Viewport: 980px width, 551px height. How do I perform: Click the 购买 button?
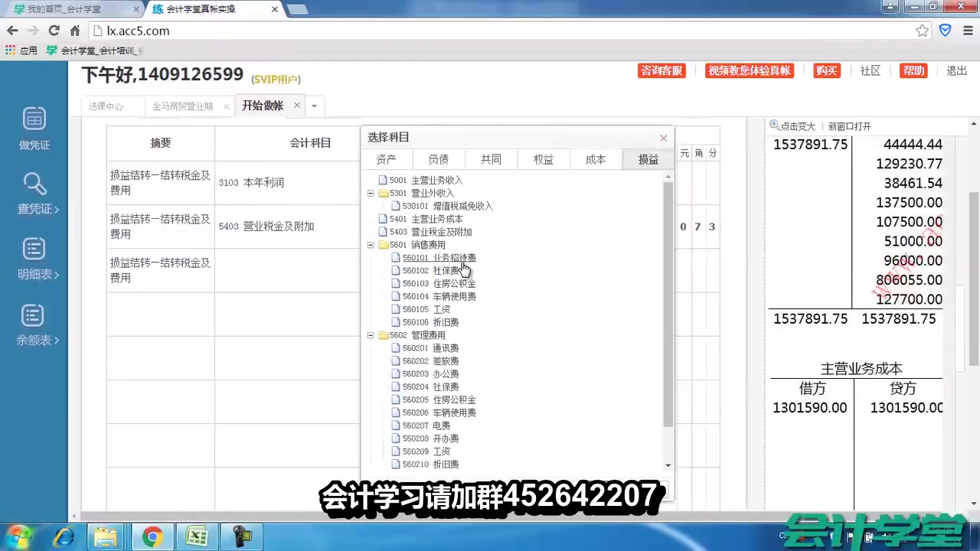pyautogui.click(x=827, y=70)
